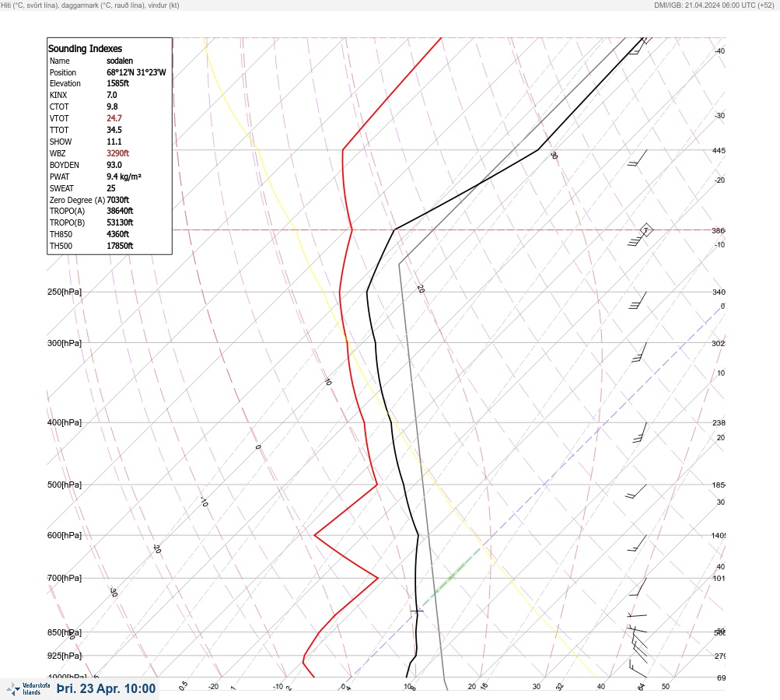Click the PWAT value 9.4 kg/m²
This screenshot has height=700, width=780.
tap(124, 177)
